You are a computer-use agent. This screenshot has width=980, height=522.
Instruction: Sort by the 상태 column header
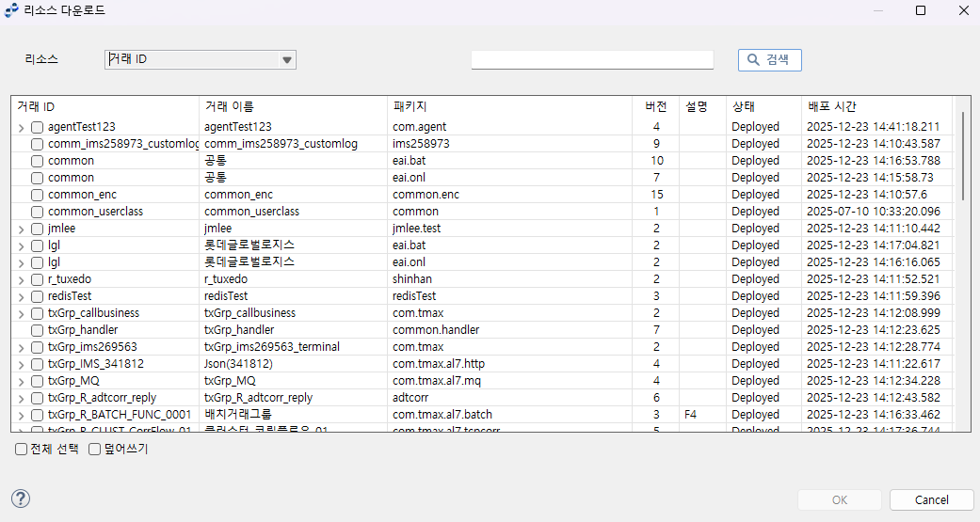pyautogui.click(x=763, y=107)
